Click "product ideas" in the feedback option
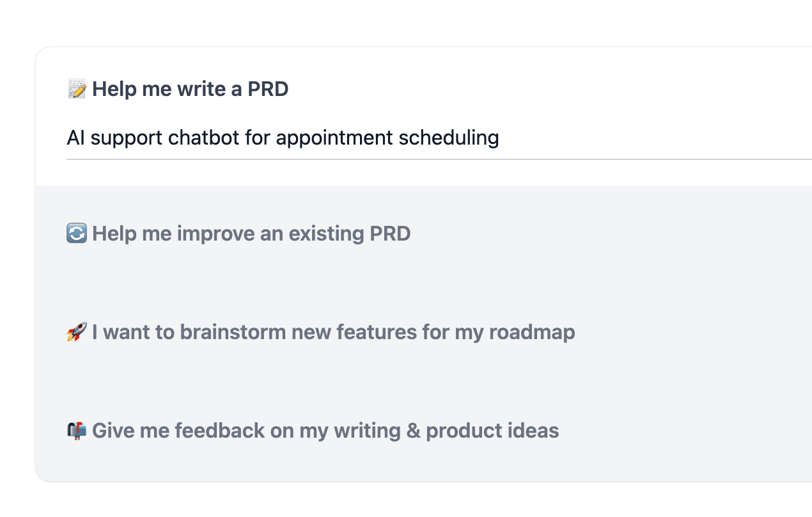Viewport: 812px width, 517px height. coord(492,431)
